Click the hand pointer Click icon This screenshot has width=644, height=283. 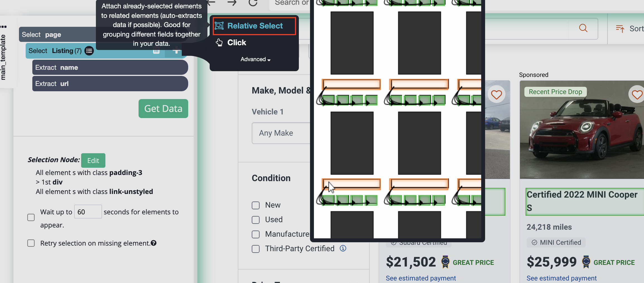pyautogui.click(x=219, y=42)
